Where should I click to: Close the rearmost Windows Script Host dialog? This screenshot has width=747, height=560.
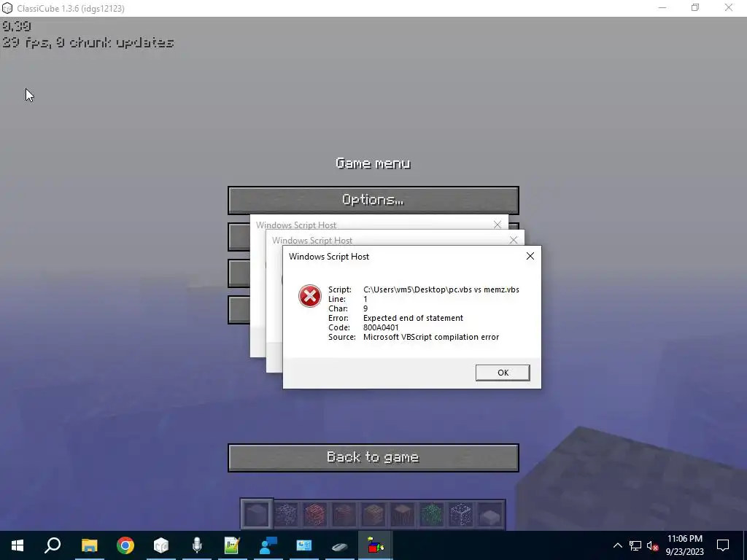[498, 225]
